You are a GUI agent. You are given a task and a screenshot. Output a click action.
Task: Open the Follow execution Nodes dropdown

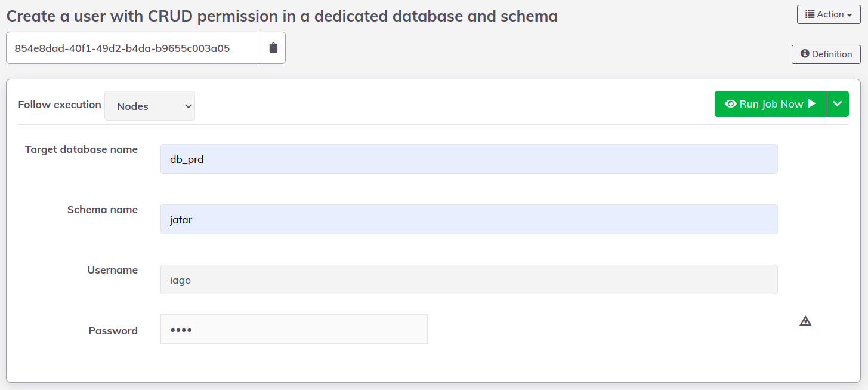[x=150, y=106]
